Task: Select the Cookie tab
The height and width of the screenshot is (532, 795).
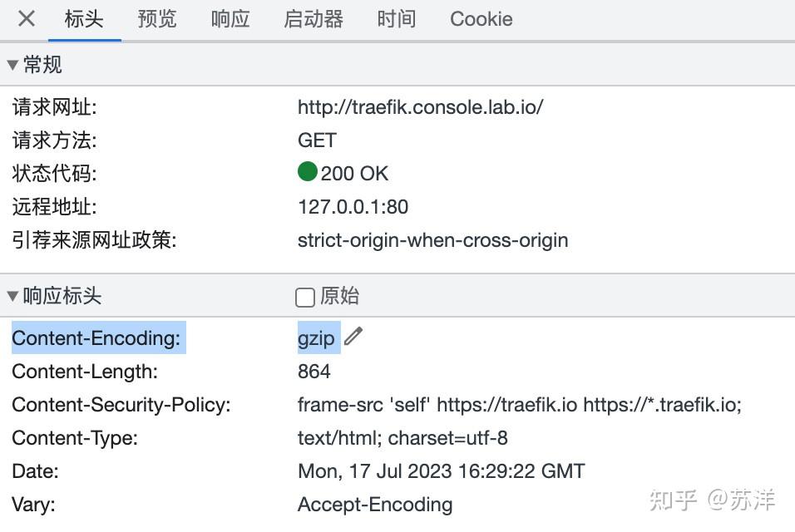Action: (481, 18)
